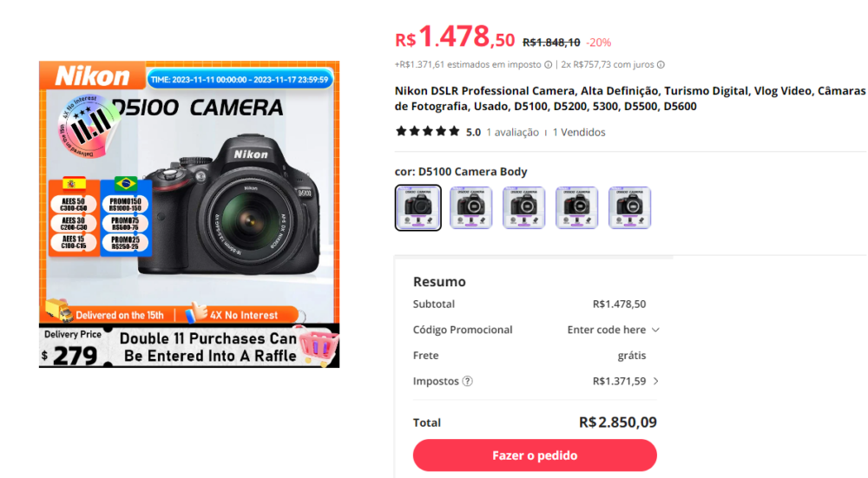Viewport: 868px width, 478px height.
Task: Open the main Nikon D5100 product image
Action: tap(189, 213)
